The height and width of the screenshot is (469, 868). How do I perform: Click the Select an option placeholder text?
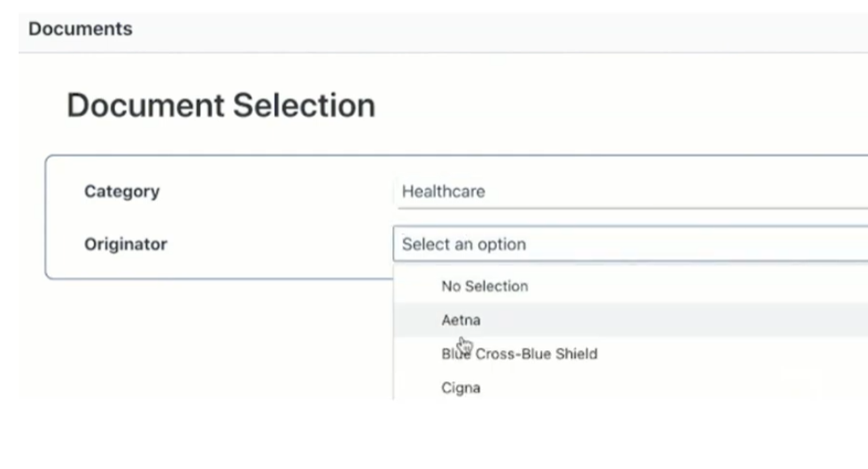point(464,244)
